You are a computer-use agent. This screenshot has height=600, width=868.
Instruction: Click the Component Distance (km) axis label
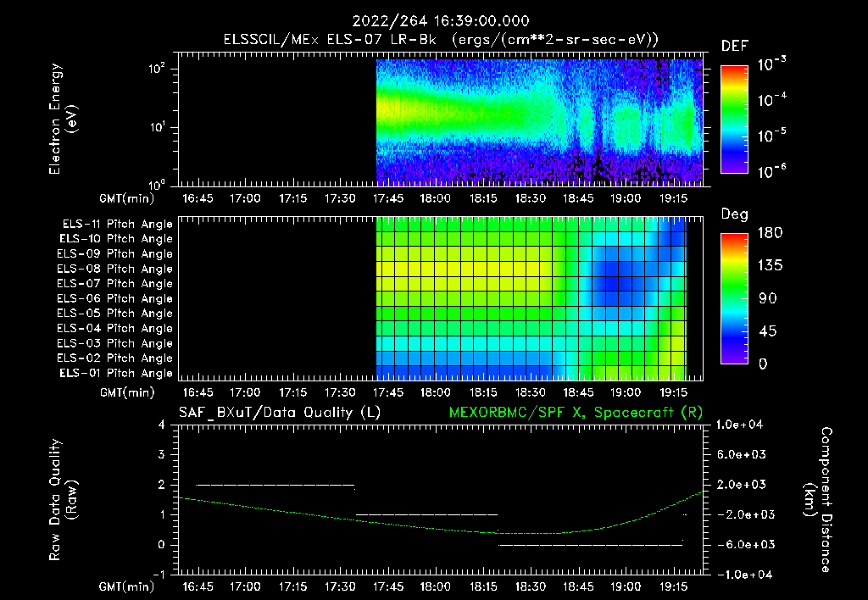pyautogui.click(x=818, y=500)
